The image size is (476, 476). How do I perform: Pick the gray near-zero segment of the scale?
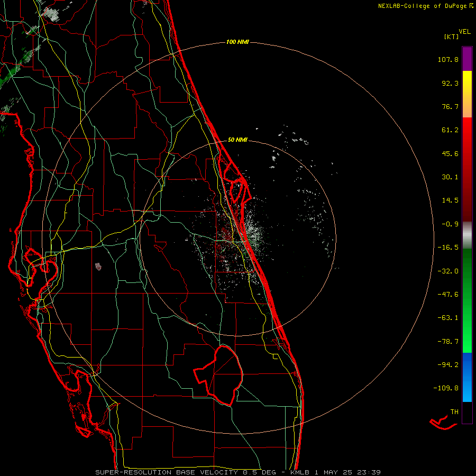point(467,235)
